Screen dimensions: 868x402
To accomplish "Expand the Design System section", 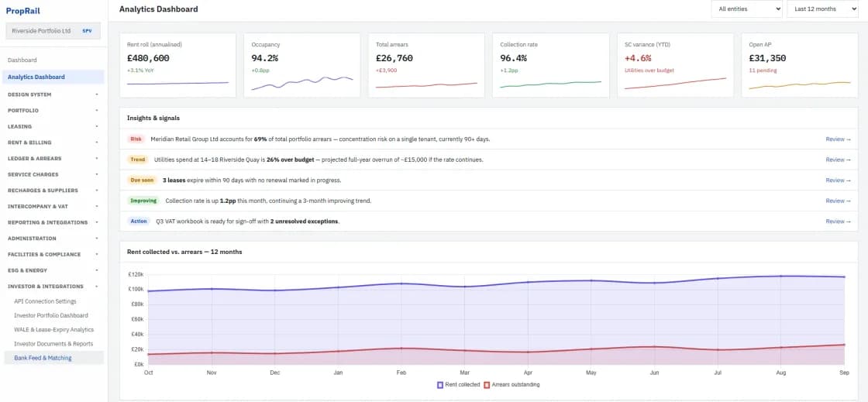I will [x=53, y=94].
